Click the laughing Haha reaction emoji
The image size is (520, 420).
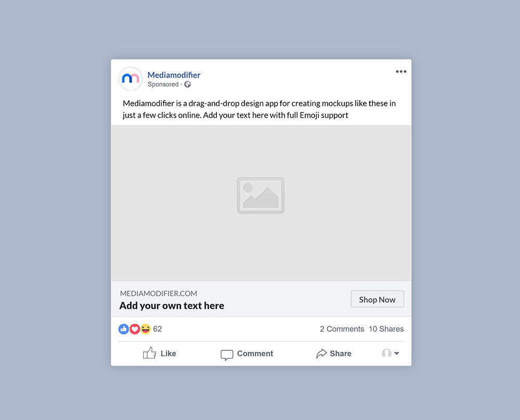coord(146,329)
